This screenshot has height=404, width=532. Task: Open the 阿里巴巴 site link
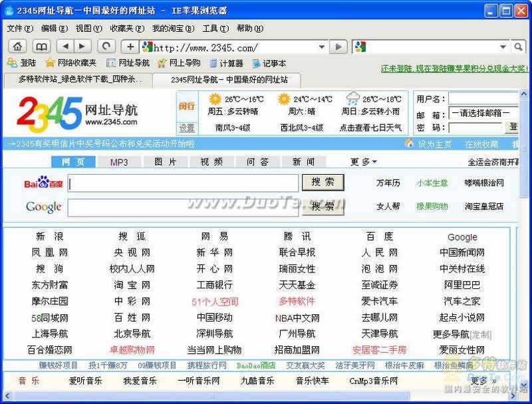click(462, 285)
